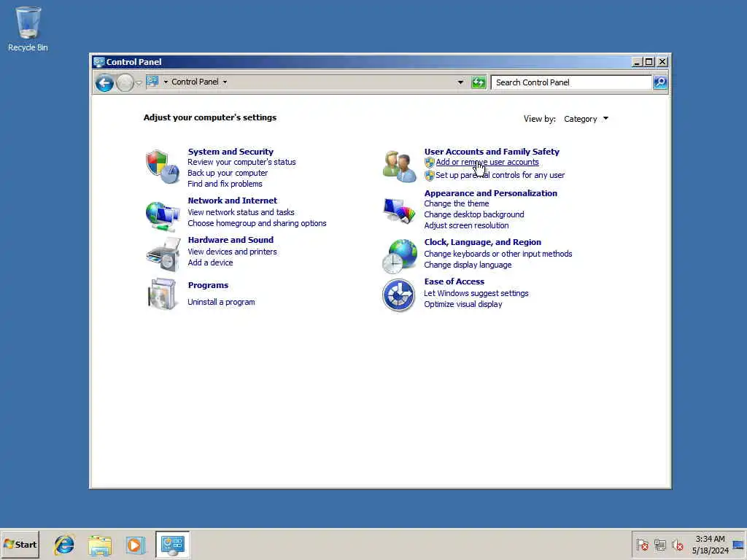Open the Recycle Bin on the desktop
The width and height of the screenshot is (747, 560).
28,28
